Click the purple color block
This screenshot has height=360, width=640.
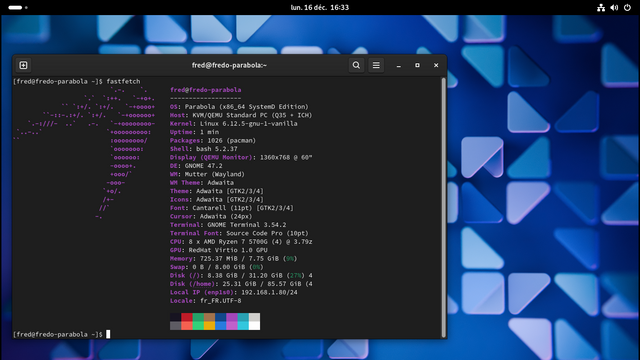pos(232,317)
